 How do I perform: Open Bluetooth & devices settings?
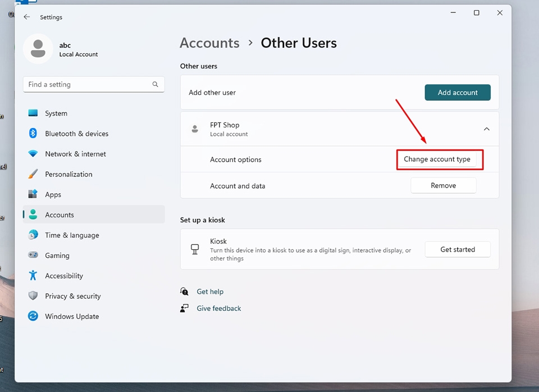tap(94, 134)
